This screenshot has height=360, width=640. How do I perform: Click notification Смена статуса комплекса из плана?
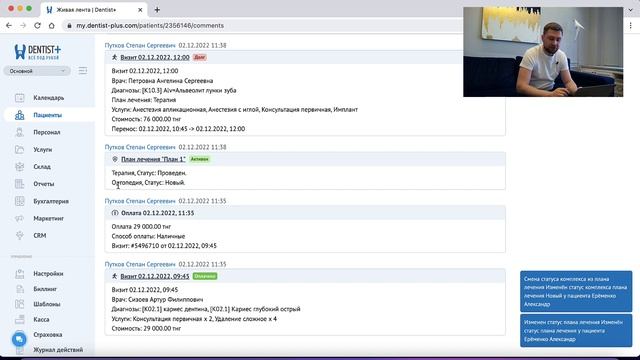click(576, 291)
